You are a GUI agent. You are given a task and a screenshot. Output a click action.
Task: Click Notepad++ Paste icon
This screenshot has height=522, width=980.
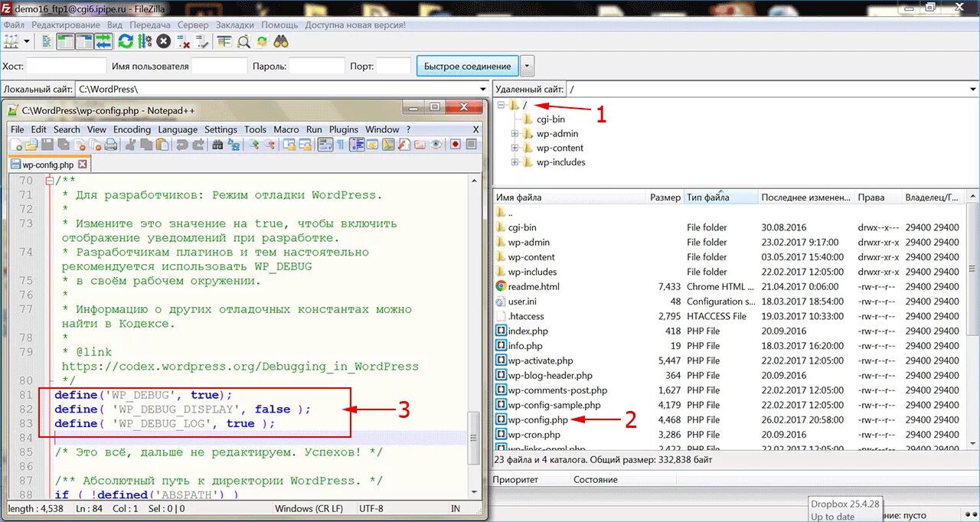pos(162,144)
